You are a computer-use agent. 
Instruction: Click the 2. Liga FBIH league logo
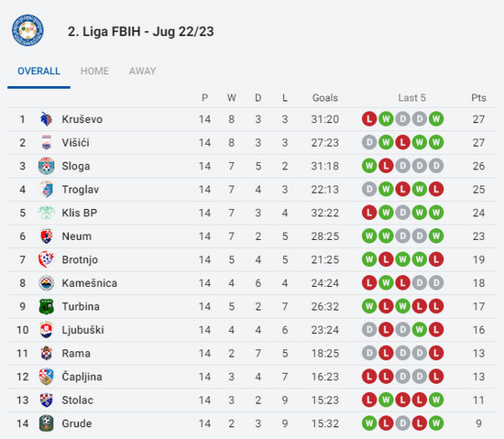27,30
